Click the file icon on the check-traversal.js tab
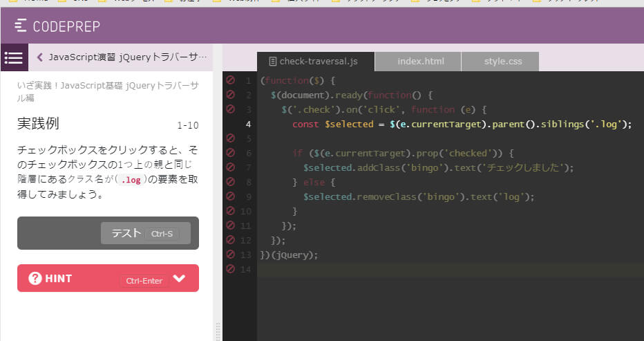 (x=272, y=62)
